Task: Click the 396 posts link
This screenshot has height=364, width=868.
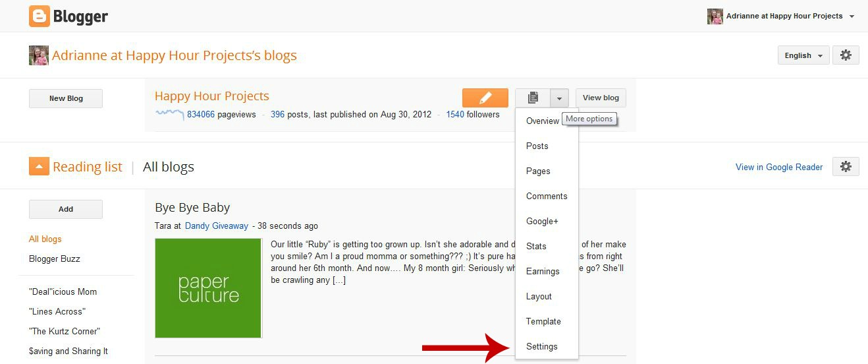Action: coord(277,115)
